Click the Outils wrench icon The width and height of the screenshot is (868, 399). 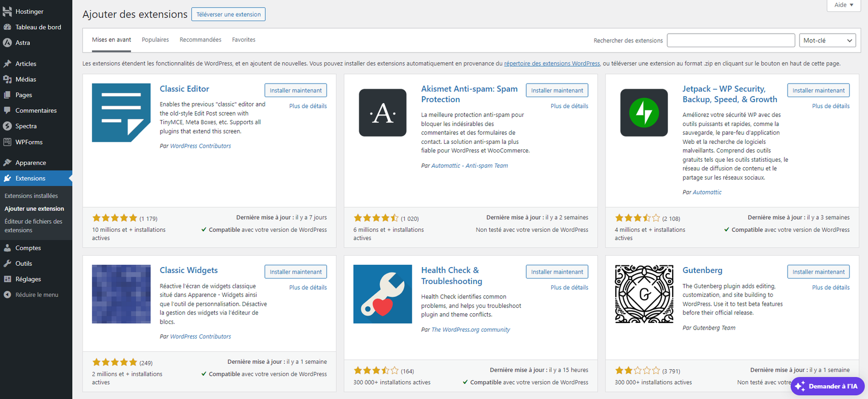(7, 263)
